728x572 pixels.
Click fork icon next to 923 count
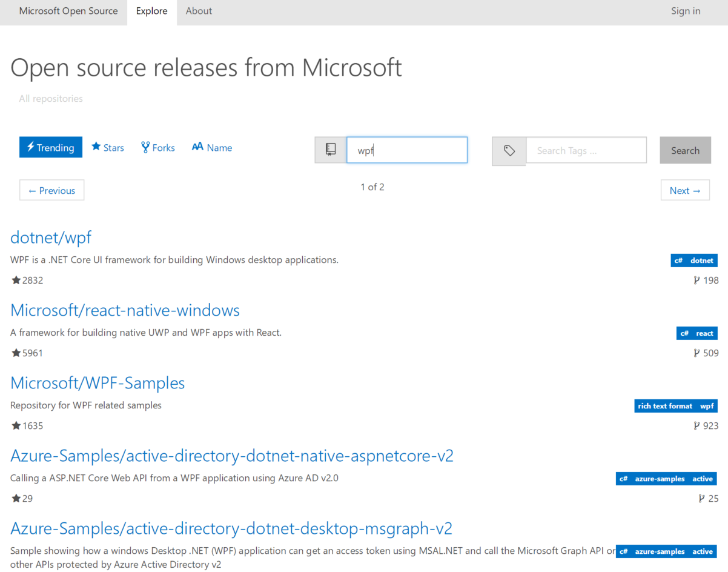coord(697,425)
